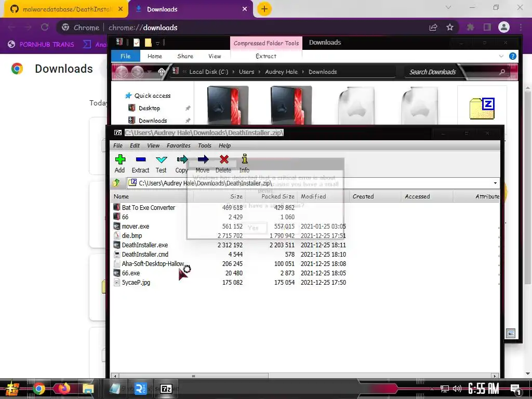The height and width of the screenshot is (399, 532).
Task: Click the 7-Zip address path field
Action: pos(309,183)
